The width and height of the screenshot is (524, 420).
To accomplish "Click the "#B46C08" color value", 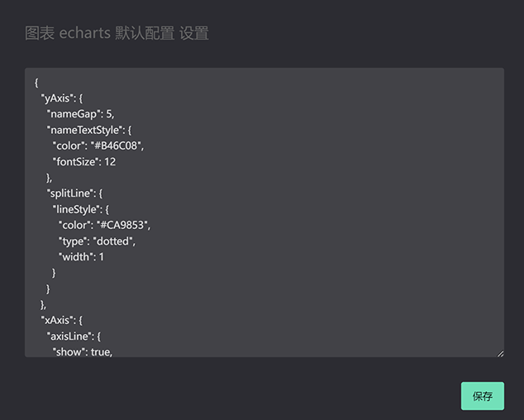I will click(116, 146).
